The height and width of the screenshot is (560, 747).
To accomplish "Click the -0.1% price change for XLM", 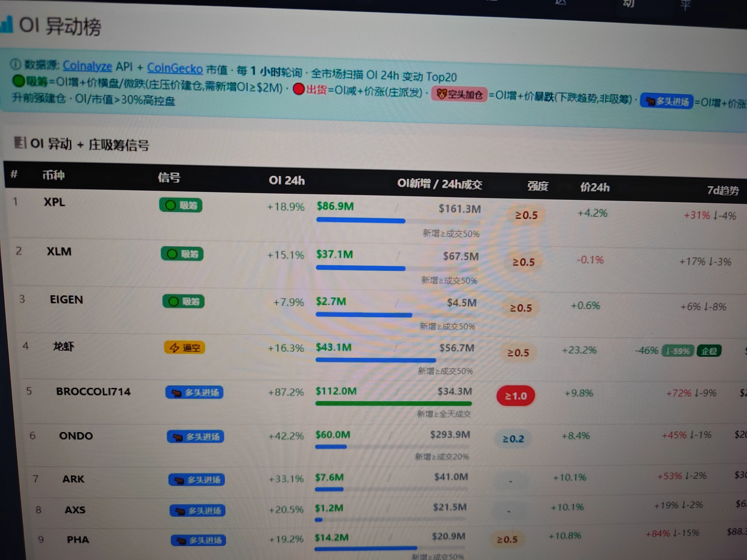I will pyautogui.click(x=590, y=260).
